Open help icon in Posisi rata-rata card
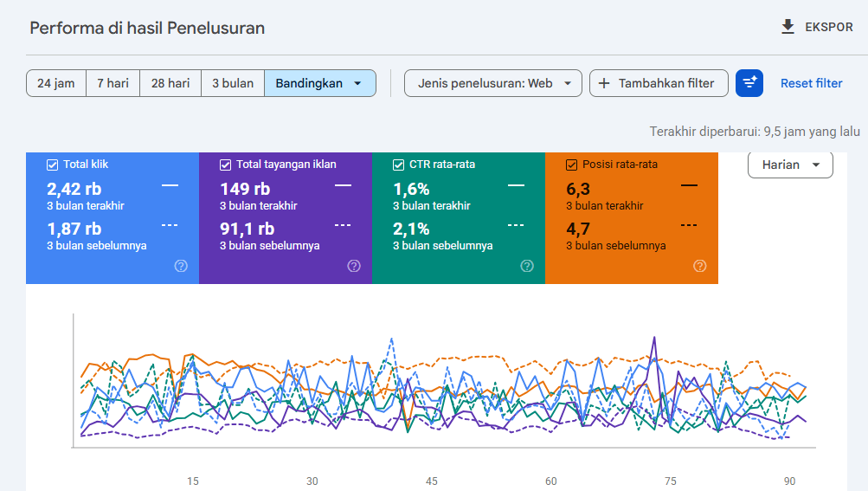This screenshot has height=491, width=868. (700, 266)
